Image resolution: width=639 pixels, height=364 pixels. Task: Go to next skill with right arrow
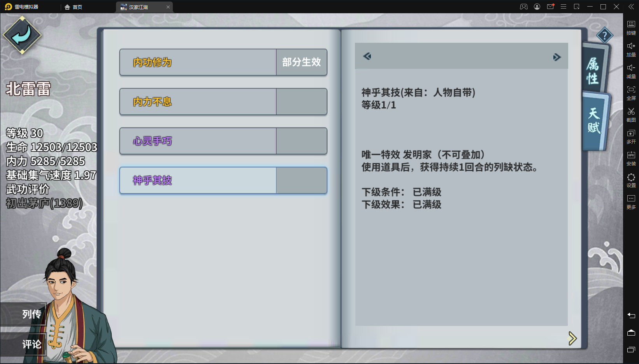(x=557, y=57)
